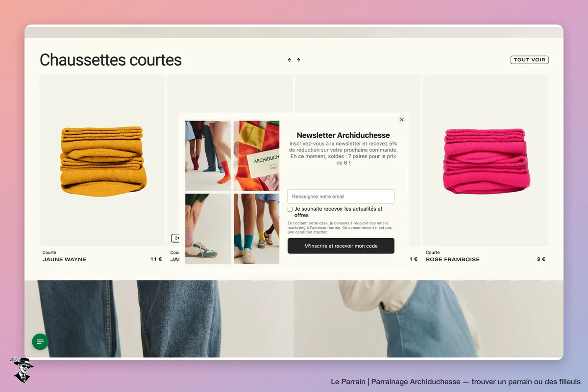Click the 'Newsletter Archiduchesse' popup title
The height and width of the screenshot is (392, 588).
(343, 135)
